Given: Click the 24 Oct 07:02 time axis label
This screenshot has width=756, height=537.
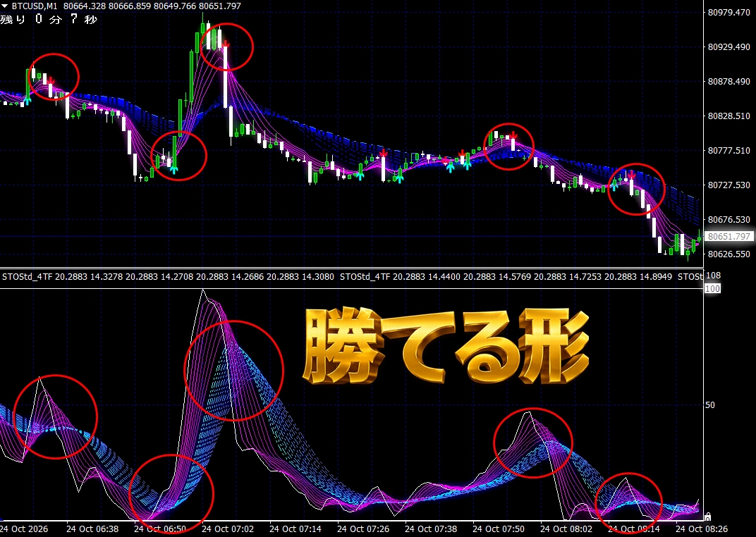Looking at the screenshot, I should pos(228,529).
